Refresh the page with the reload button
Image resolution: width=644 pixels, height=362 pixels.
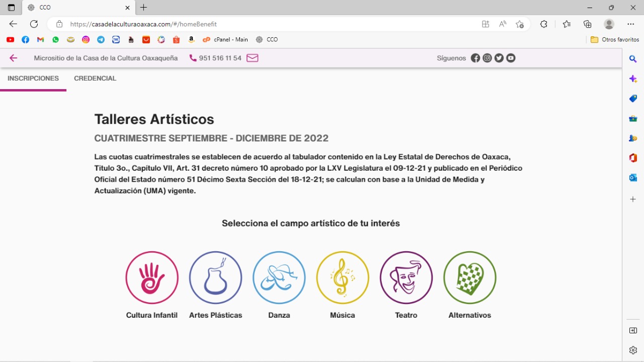click(34, 24)
